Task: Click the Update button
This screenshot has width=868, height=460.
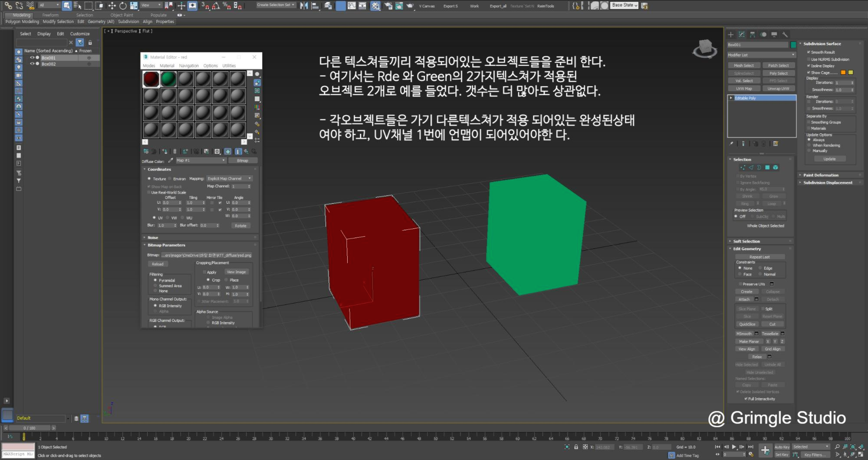Action: tap(829, 159)
